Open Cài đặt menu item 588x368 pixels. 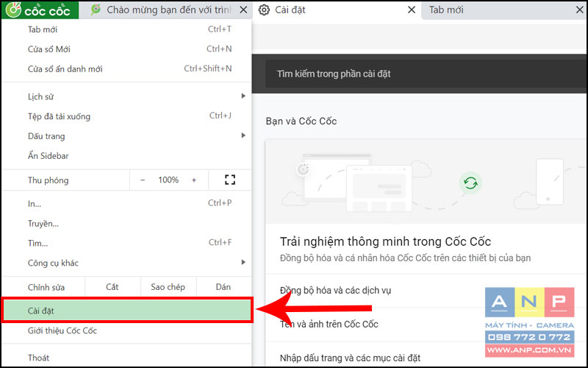click(x=126, y=311)
